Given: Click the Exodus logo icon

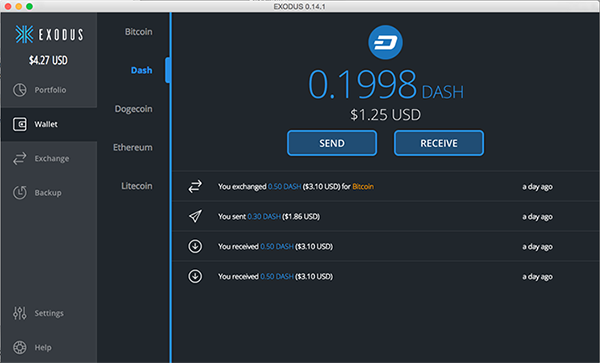Looking at the screenshot, I should (24, 34).
